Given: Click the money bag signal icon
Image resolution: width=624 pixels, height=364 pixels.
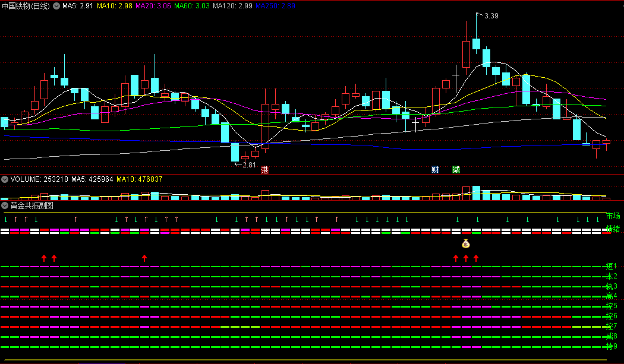Looking at the screenshot, I should click(466, 243).
